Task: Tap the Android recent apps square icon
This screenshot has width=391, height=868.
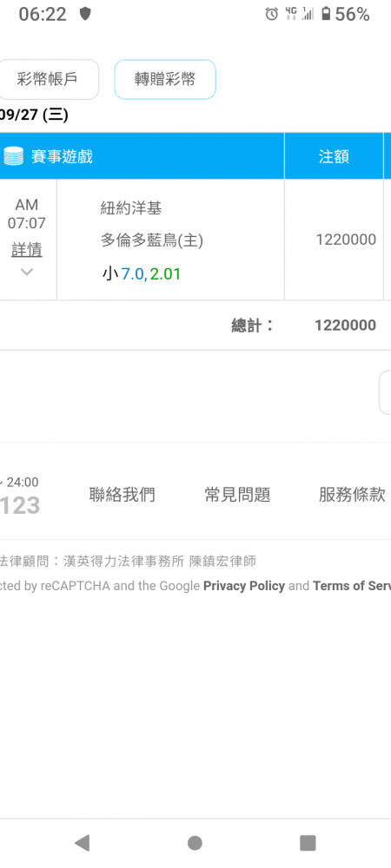Action: click(308, 843)
